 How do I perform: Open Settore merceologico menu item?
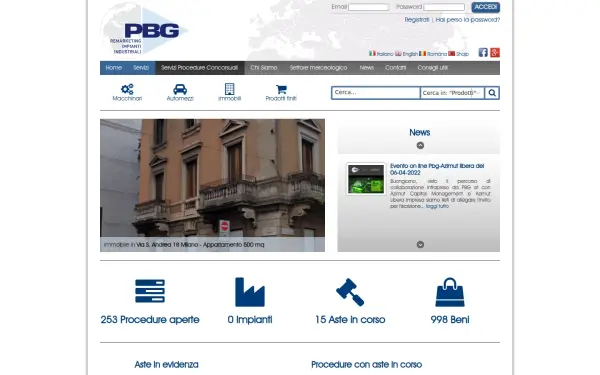coord(318,68)
